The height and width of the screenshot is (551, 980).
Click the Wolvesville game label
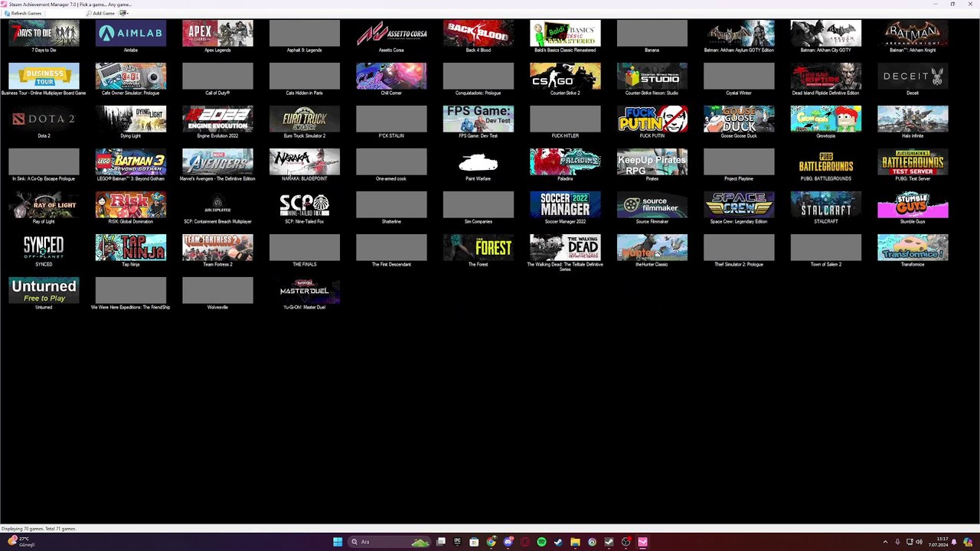tap(217, 308)
